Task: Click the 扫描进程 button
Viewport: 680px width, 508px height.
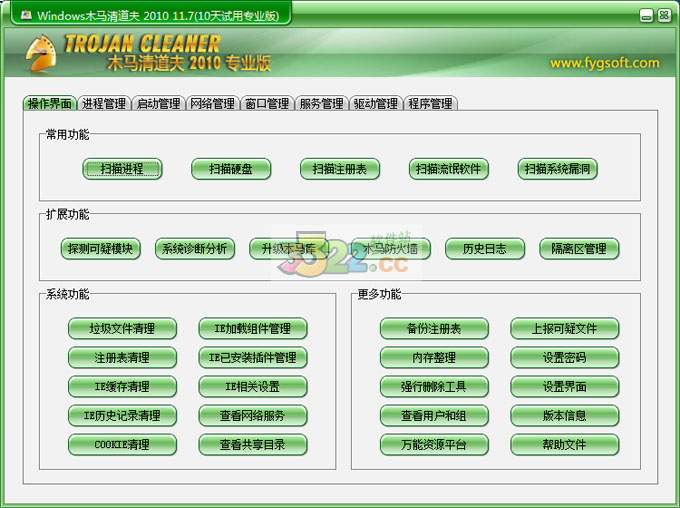Action: (x=122, y=169)
